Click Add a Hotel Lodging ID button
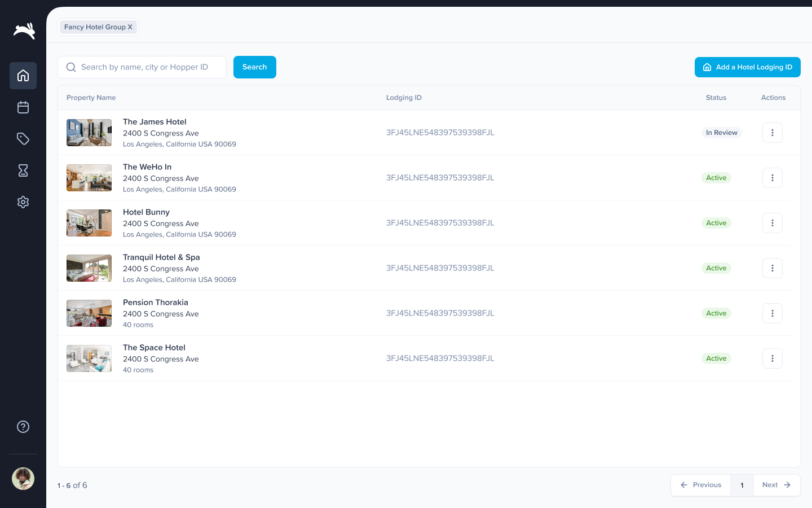The height and width of the screenshot is (508, 812). pos(748,67)
